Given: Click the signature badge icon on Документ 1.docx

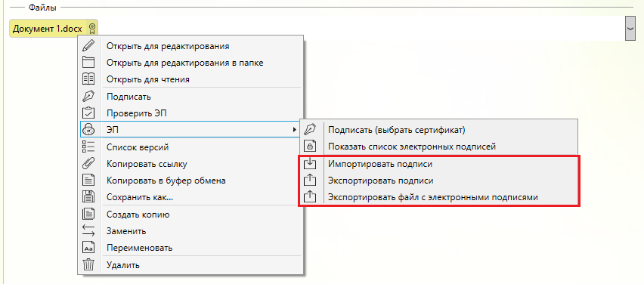Looking at the screenshot, I should [92, 29].
